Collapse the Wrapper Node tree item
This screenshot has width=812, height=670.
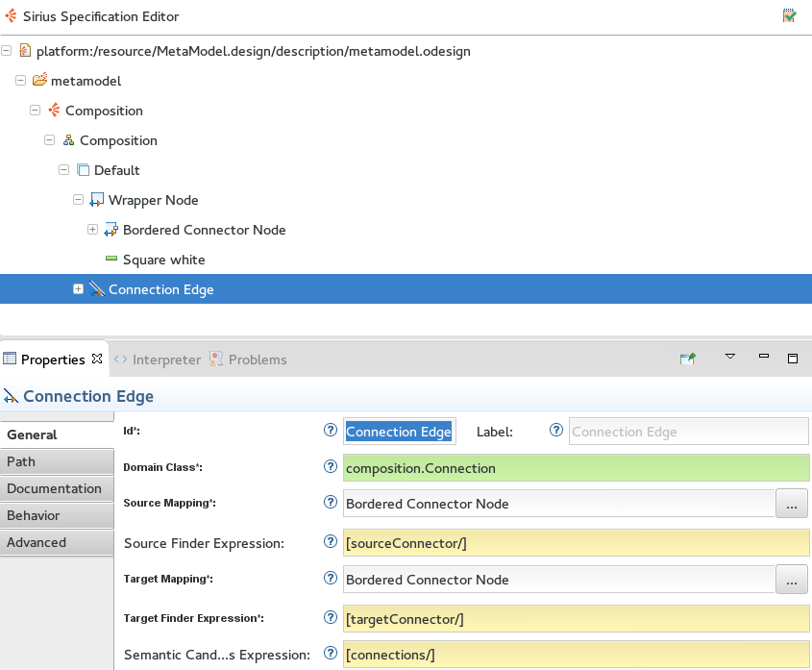(x=78, y=200)
